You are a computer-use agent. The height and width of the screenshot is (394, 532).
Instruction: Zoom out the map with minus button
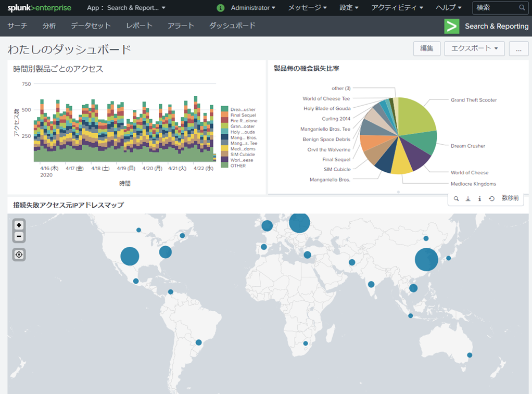[x=19, y=236]
